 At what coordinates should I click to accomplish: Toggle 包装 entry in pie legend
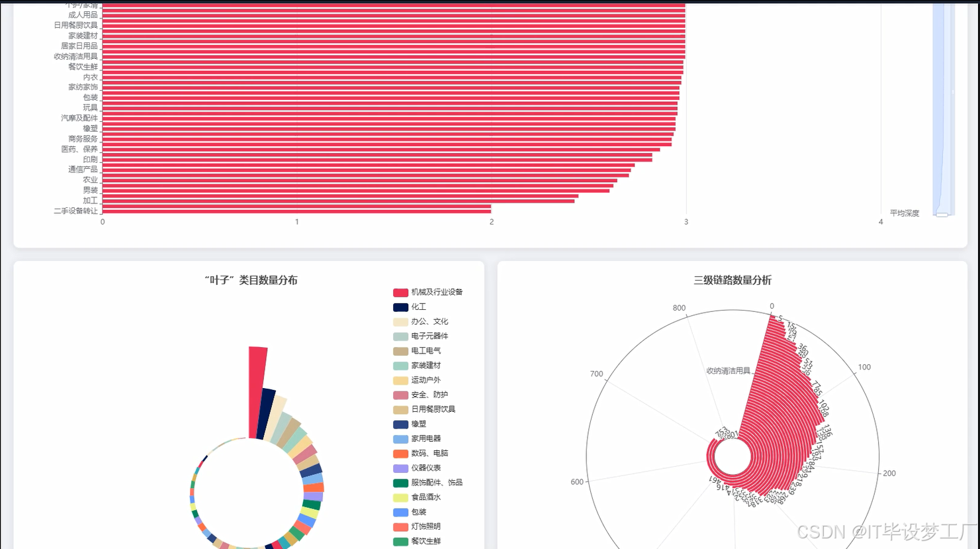[x=410, y=512]
